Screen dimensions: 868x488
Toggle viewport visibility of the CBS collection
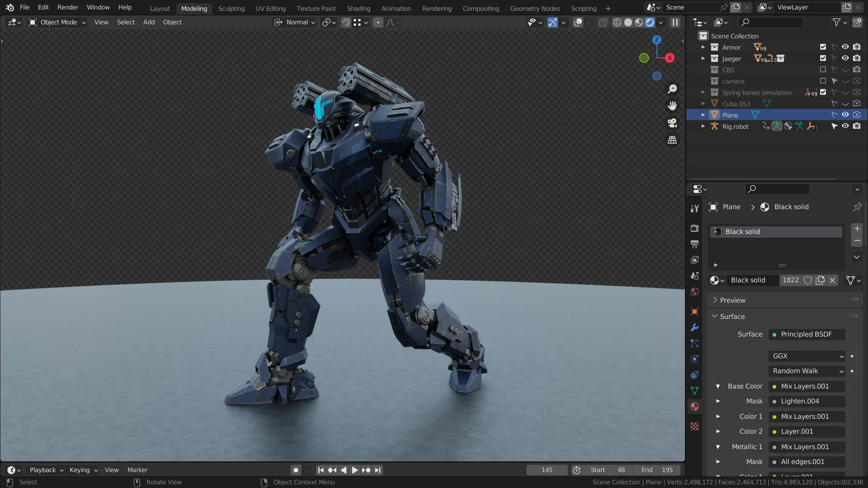pyautogui.click(x=845, y=69)
